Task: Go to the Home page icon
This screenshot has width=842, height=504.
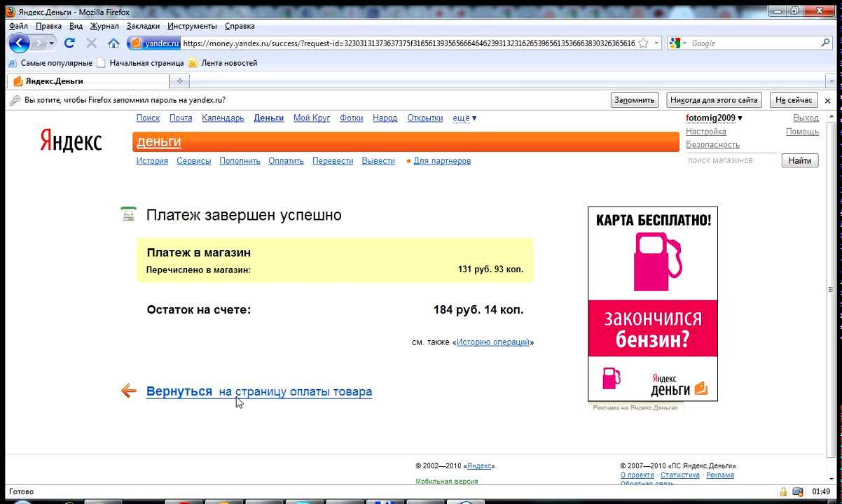Action: pyautogui.click(x=113, y=43)
